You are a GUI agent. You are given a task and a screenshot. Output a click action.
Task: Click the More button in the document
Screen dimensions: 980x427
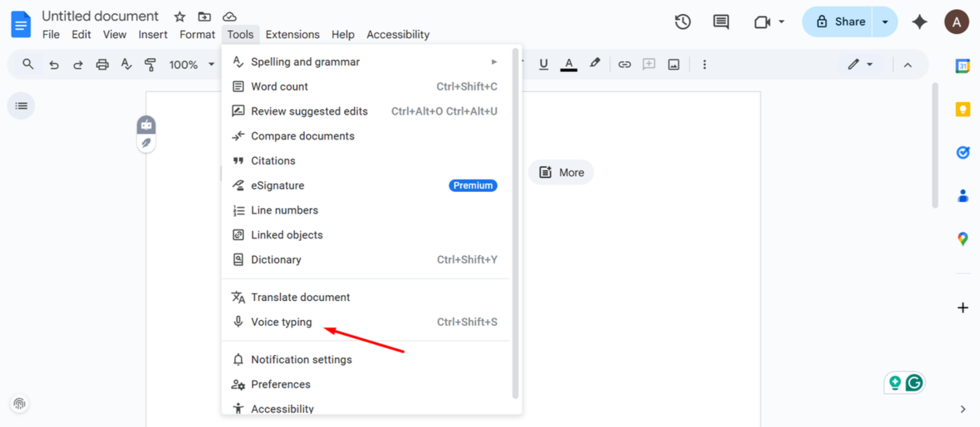tap(561, 172)
